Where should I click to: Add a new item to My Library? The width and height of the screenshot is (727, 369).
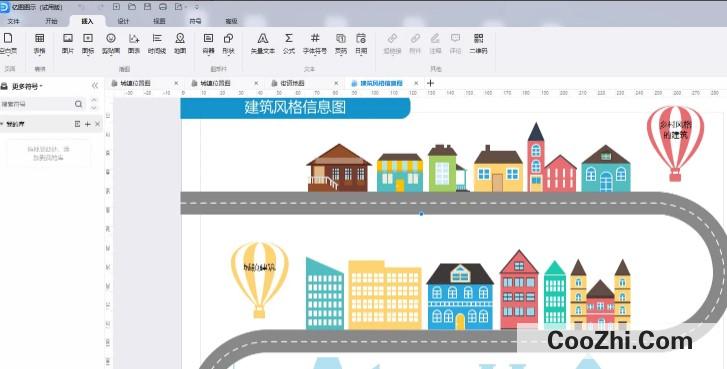(x=88, y=124)
